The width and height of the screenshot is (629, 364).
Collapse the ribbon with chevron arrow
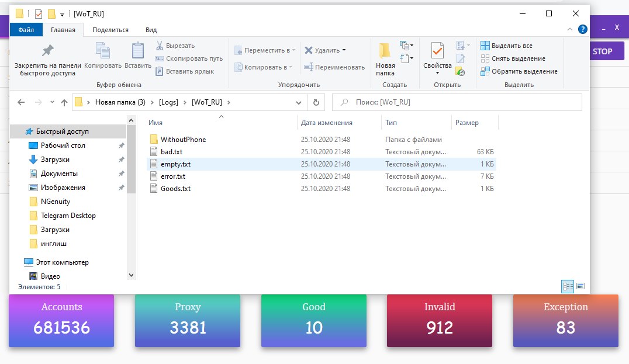coord(570,29)
